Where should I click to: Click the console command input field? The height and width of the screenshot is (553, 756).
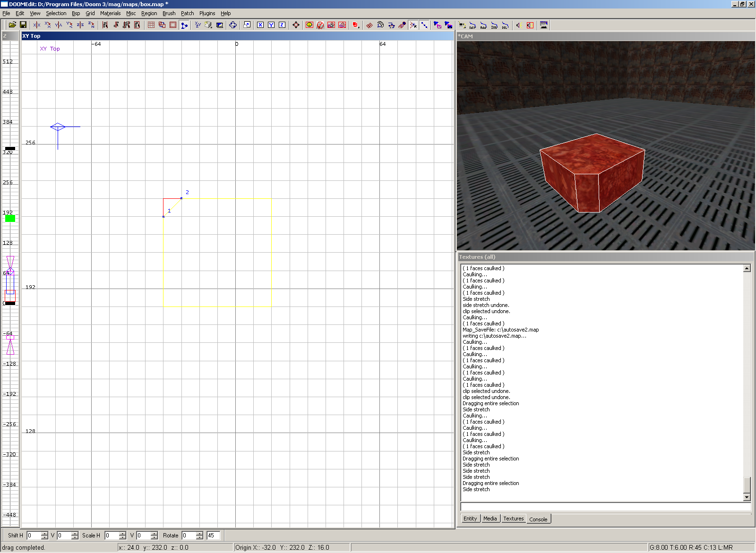[606, 507]
